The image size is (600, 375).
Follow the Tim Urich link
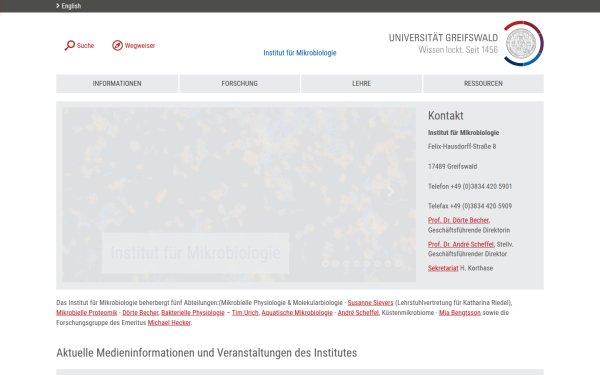click(245, 313)
